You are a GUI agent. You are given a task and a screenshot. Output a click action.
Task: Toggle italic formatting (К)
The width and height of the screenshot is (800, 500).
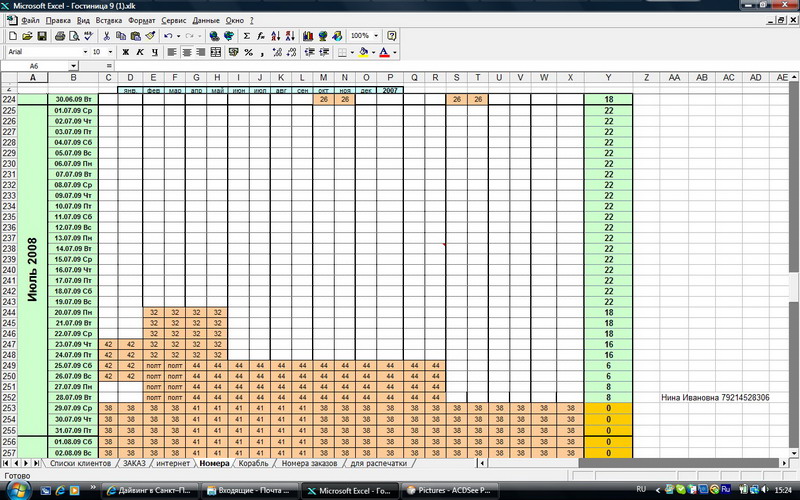click(x=140, y=52)
